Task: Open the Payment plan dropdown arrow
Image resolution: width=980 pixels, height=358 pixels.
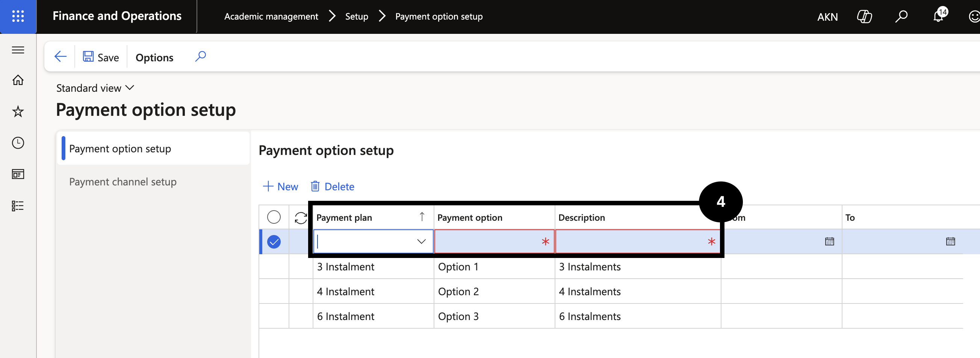Action: pos(421,241)
